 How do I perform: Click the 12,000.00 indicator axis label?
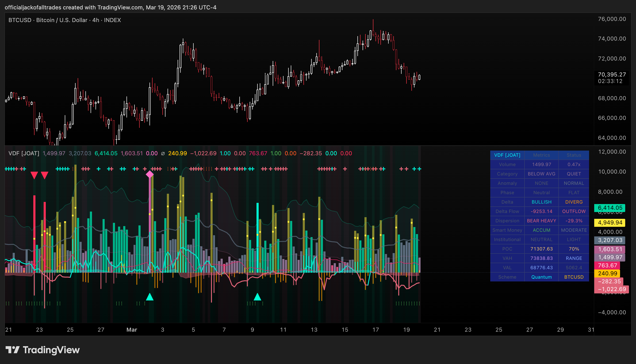pyautogui.click(x=612, y=152)
